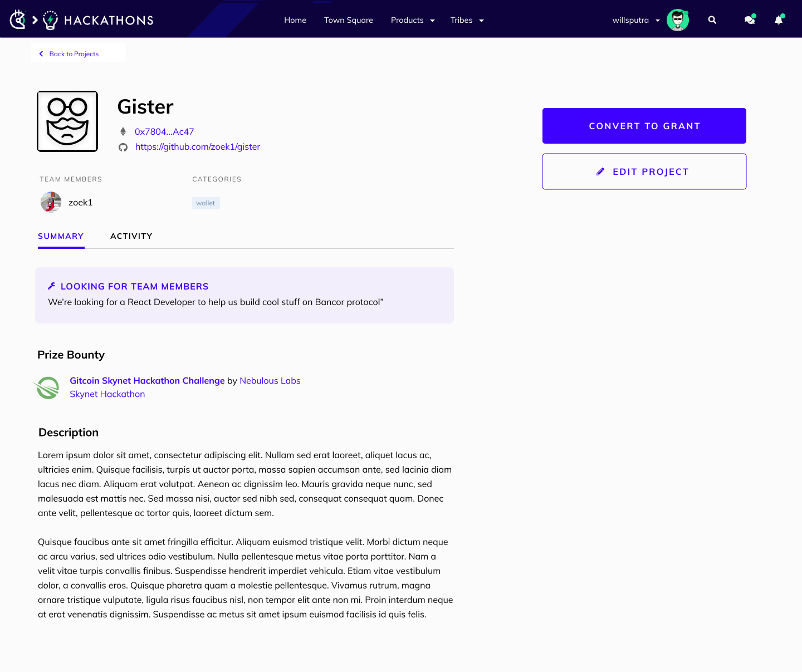Click the Nebulous Labs planet logo

pyautogui.click(x=47, y=387)
